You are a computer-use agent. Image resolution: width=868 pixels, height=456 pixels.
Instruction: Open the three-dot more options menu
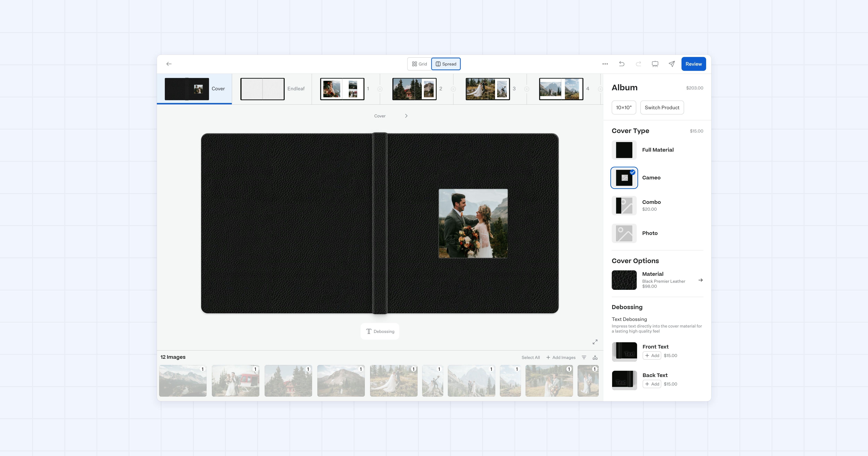605,64
